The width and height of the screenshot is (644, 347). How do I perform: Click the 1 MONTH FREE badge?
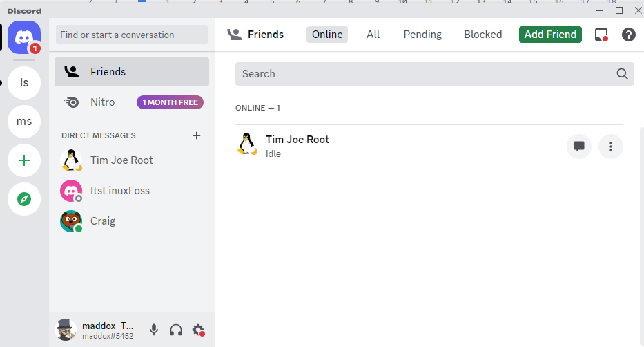point(170,102)
